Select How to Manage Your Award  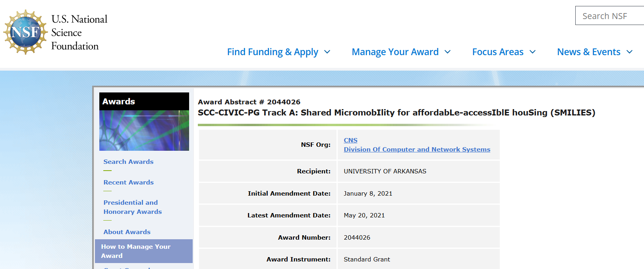pyautogui.click(x=144, y=251)
